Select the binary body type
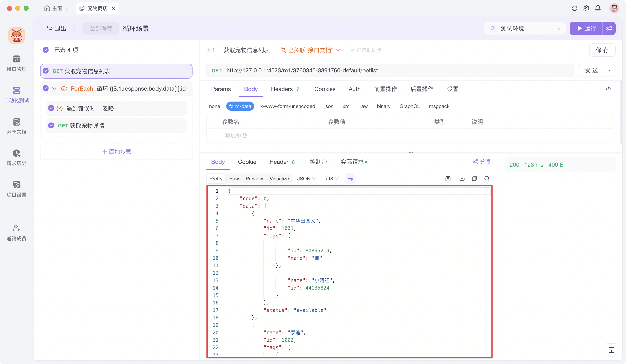The height and width of the screenshot is (364, 626). point(383,106)
